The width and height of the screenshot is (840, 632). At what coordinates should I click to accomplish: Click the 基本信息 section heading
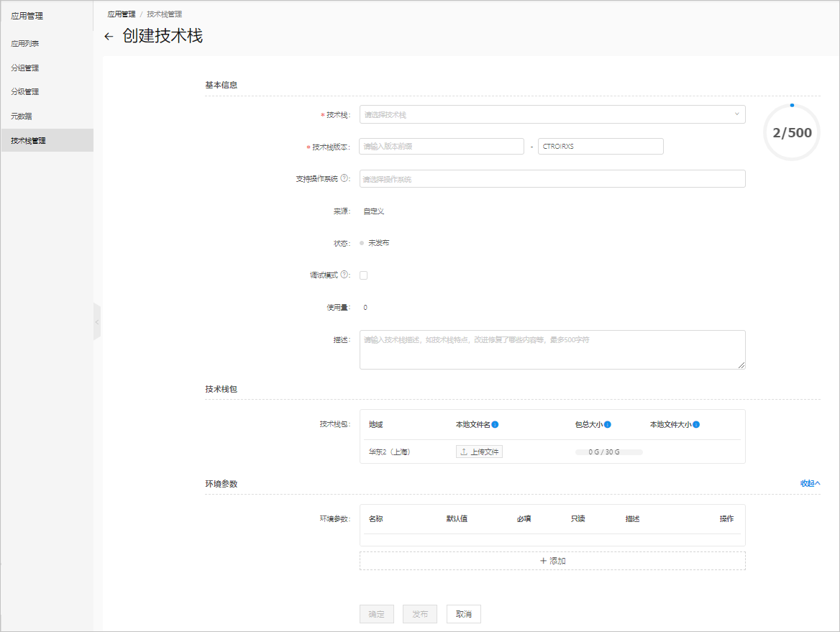[222, 85]
